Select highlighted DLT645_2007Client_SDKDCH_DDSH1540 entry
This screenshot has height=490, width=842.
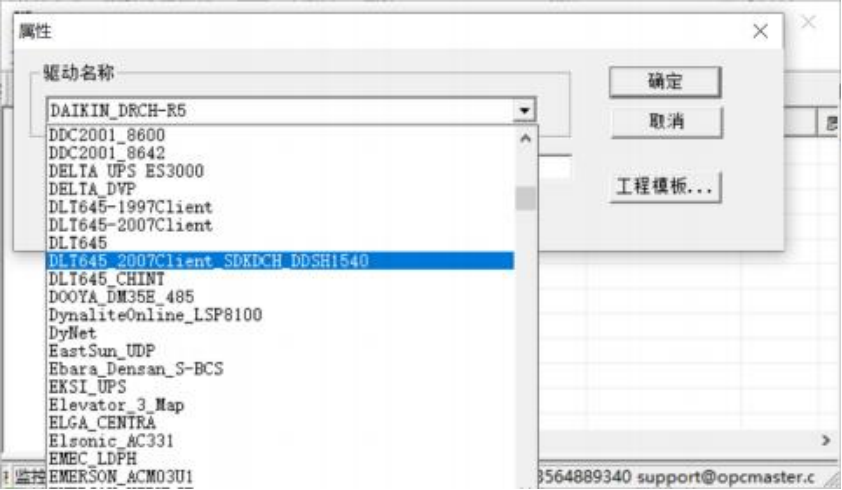click(x=280, y=261)
